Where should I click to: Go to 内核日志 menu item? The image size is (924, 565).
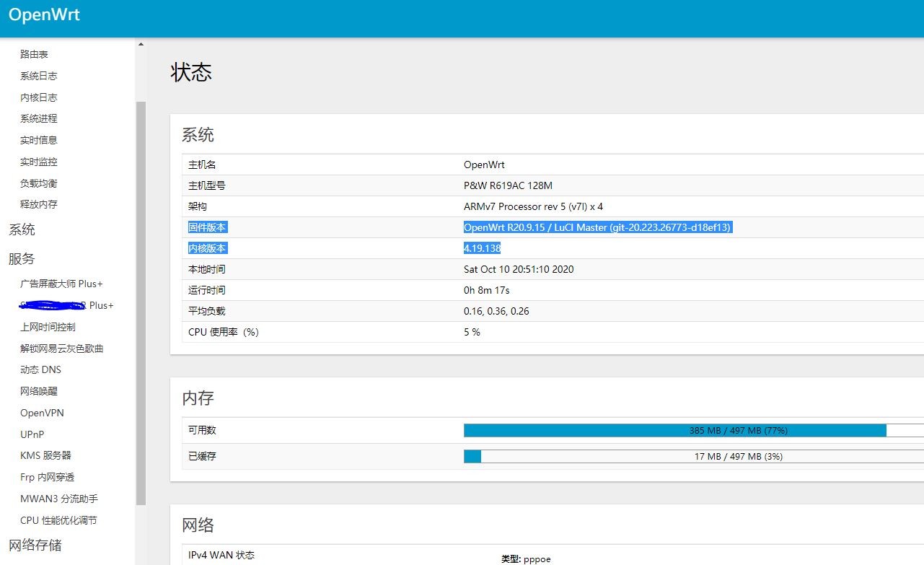pos(38,97)
